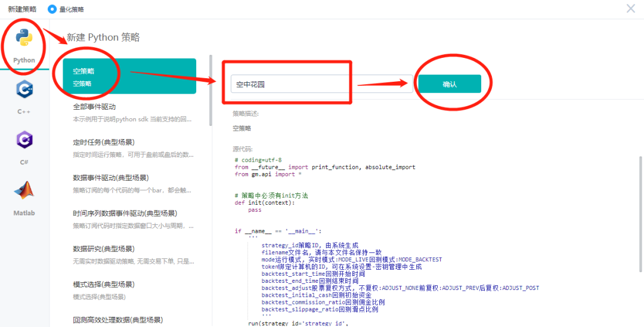Choose the 模式选择(典型场景) template
Screen dimensions: 644x327
(x=129, y=290)
